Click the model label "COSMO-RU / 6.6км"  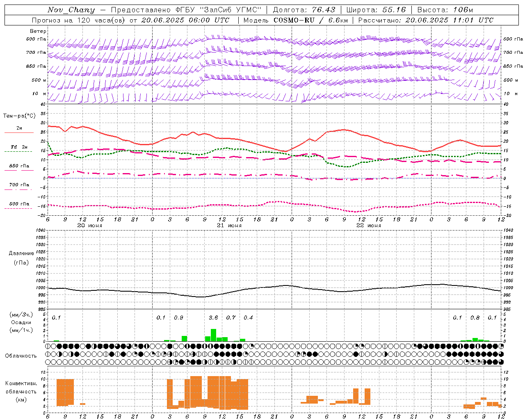click(310, 20)
